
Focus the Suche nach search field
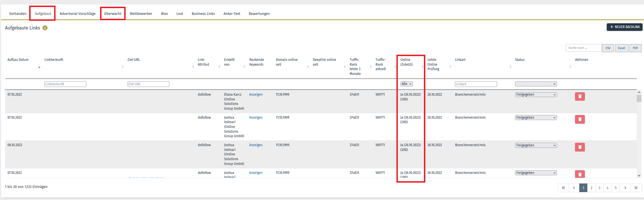[584, 48]
